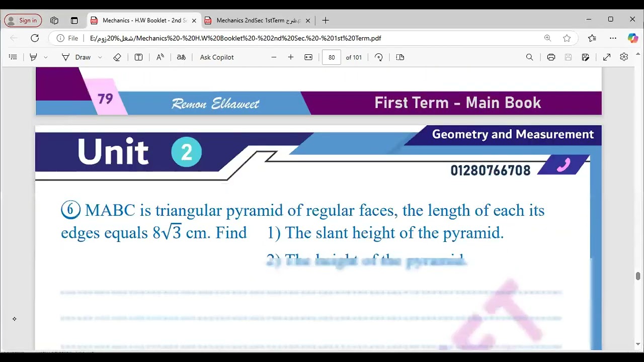The height and width of the screenshot is (362, 644).
Task: Click the page number field
Action: pos(332,57)
